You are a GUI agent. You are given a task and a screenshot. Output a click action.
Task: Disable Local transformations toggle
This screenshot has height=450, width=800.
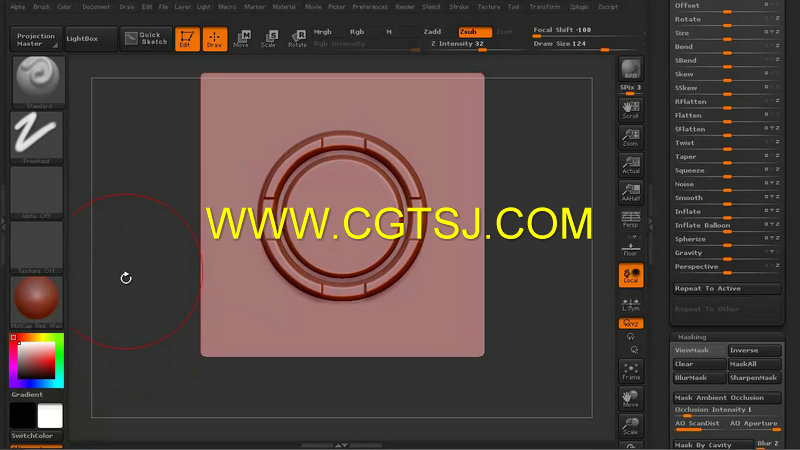click(631, 276)
